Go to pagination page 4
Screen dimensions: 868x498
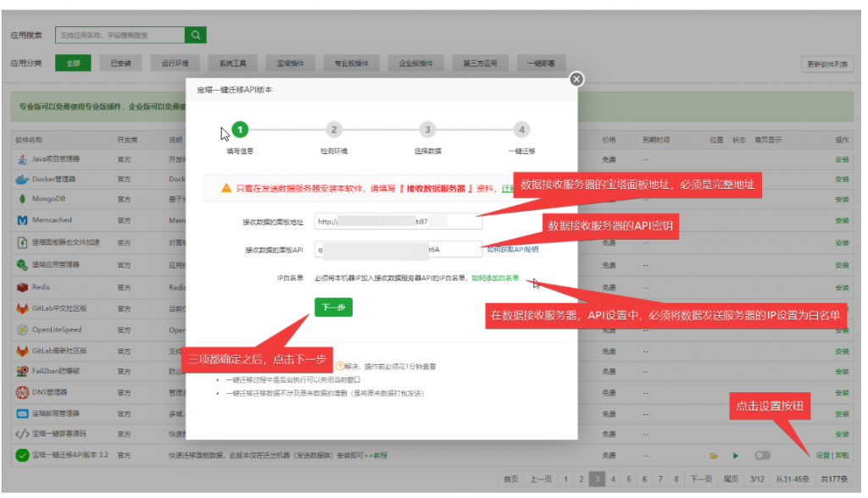click(613, 479)
